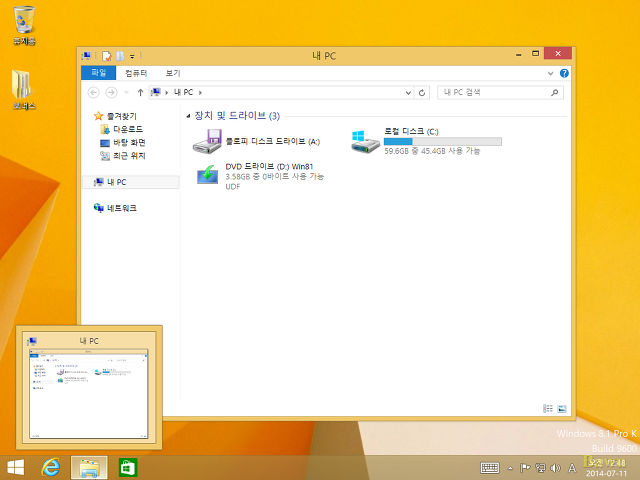Select 네트워크 in the navigation pane

tap(116, 208)
